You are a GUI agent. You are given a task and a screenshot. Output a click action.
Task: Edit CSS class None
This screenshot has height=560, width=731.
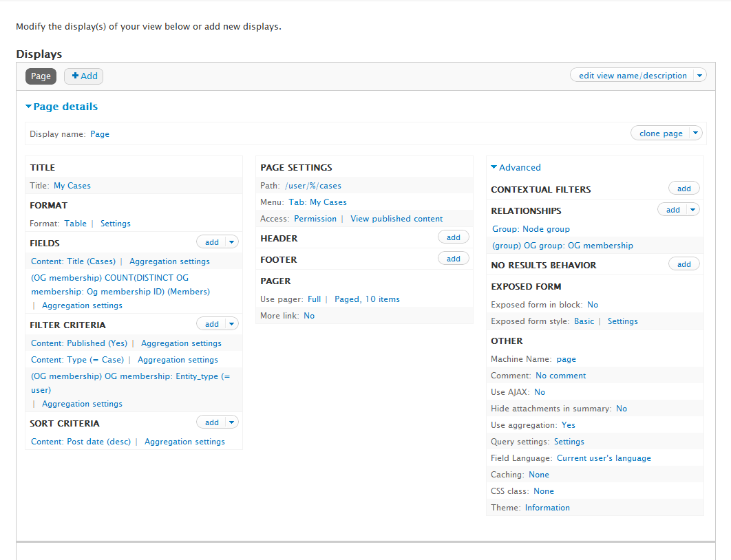(x=544, y=491)
